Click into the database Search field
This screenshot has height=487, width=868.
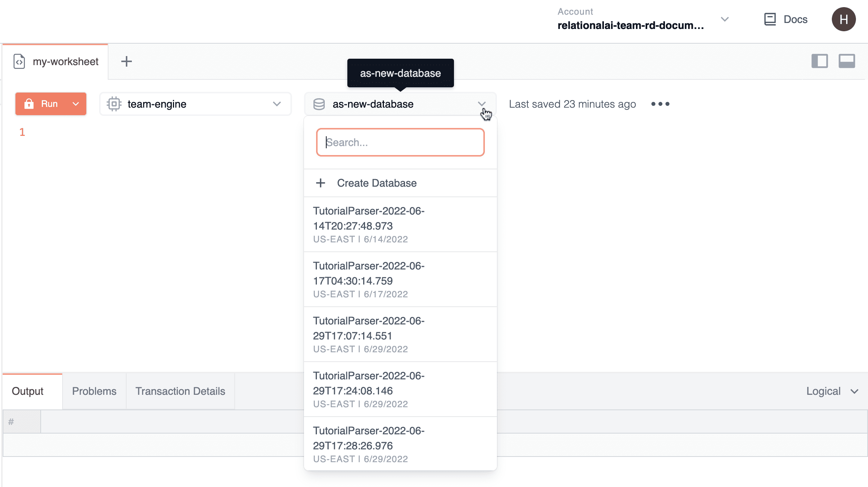click(x=400, y=142)
